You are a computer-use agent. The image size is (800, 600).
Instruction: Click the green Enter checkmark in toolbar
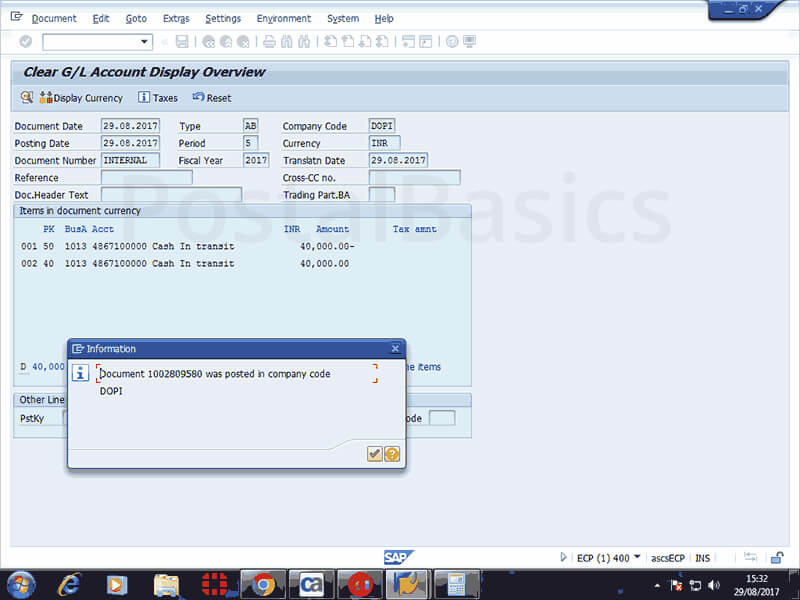point(26,42)
